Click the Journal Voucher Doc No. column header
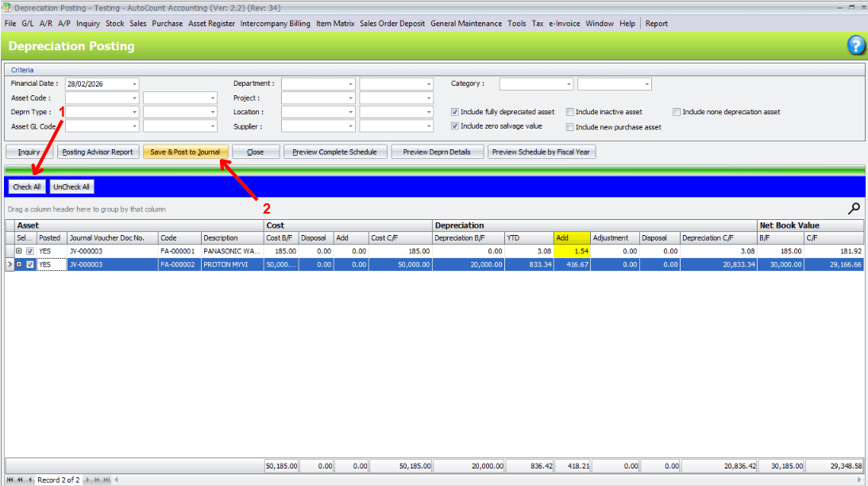The image size is (868, 486). click(111, 237)
